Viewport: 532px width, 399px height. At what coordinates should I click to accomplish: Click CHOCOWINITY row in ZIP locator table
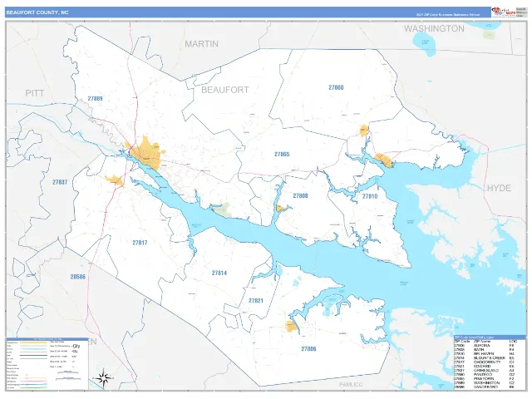(486, 362)
